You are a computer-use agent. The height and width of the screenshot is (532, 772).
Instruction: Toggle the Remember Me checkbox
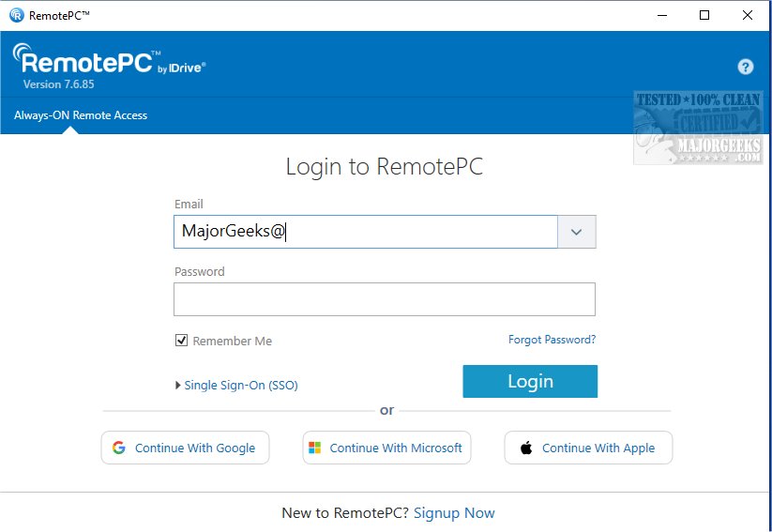click(x=182, y=341)
